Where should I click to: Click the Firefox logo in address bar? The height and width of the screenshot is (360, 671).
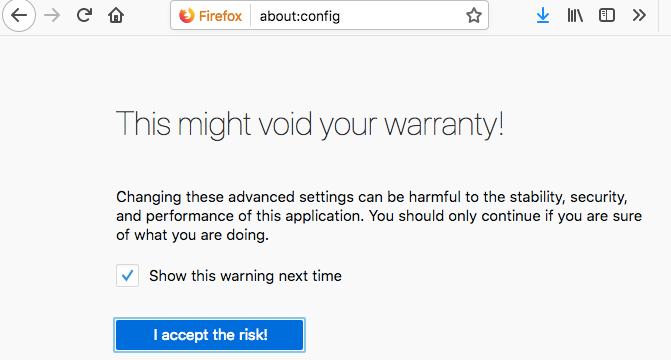tap(186, 16)
